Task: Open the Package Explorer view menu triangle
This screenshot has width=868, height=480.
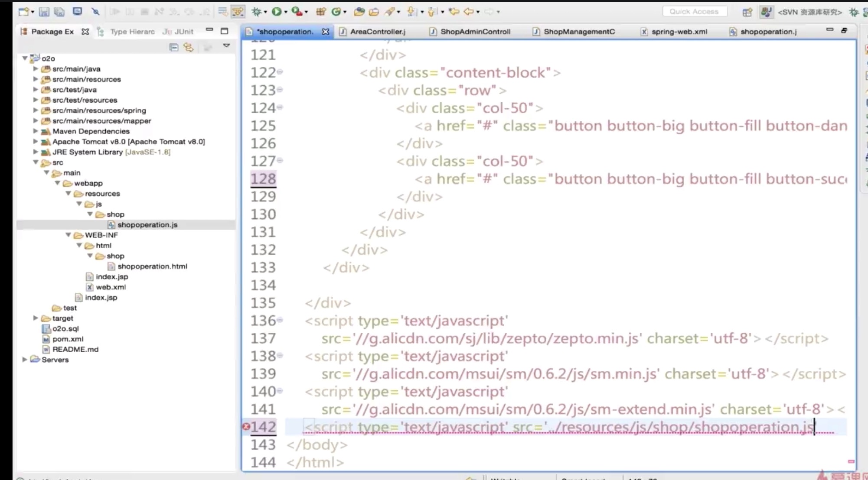Action: click(x=226, y=45)
